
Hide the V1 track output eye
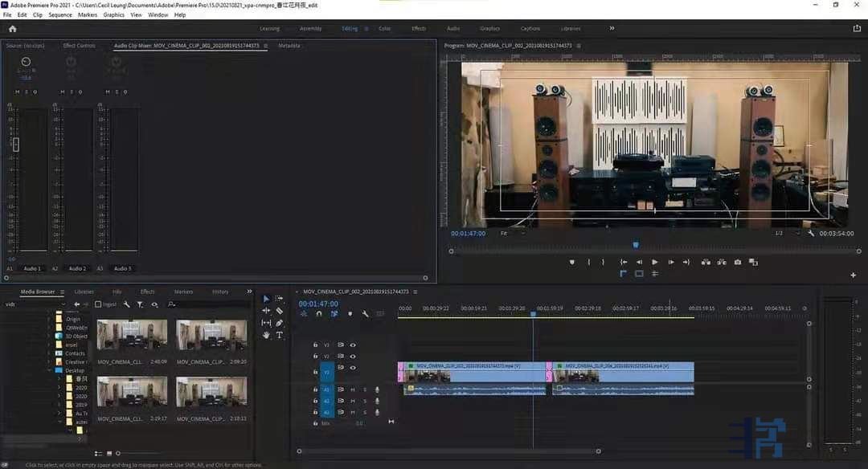pyautogui.click(x=353, y=368)
